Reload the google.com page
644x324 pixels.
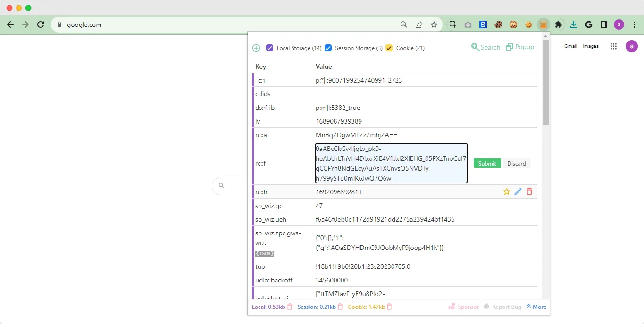(x=41, y=25)
